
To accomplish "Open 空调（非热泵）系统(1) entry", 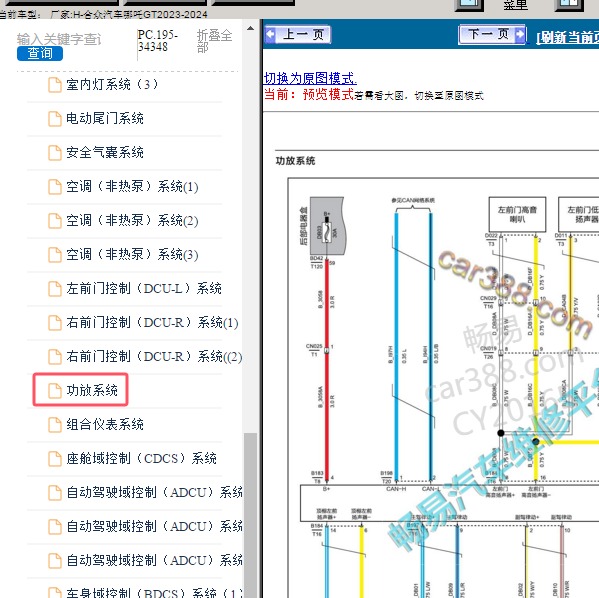I will (132, 186).
